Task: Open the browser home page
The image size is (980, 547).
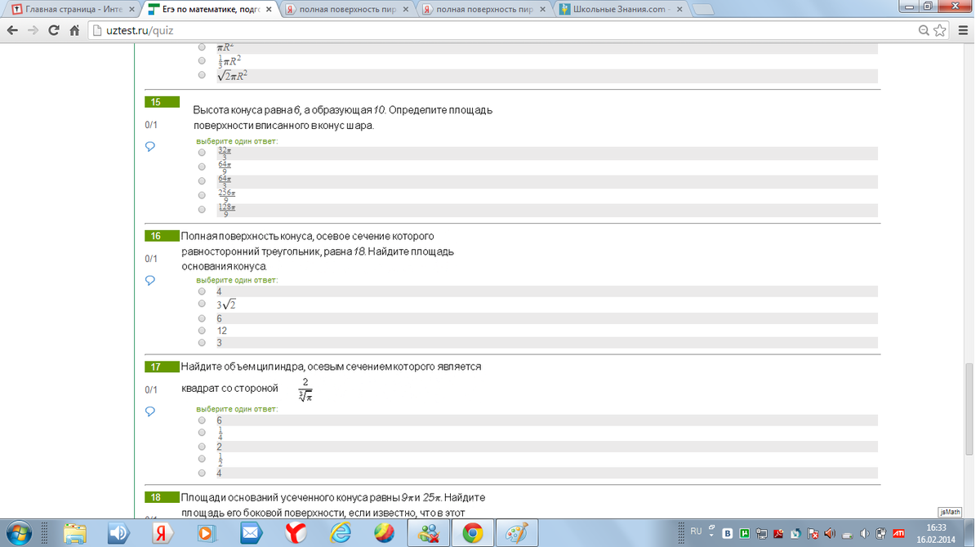Action: click(x=74, y=30)
